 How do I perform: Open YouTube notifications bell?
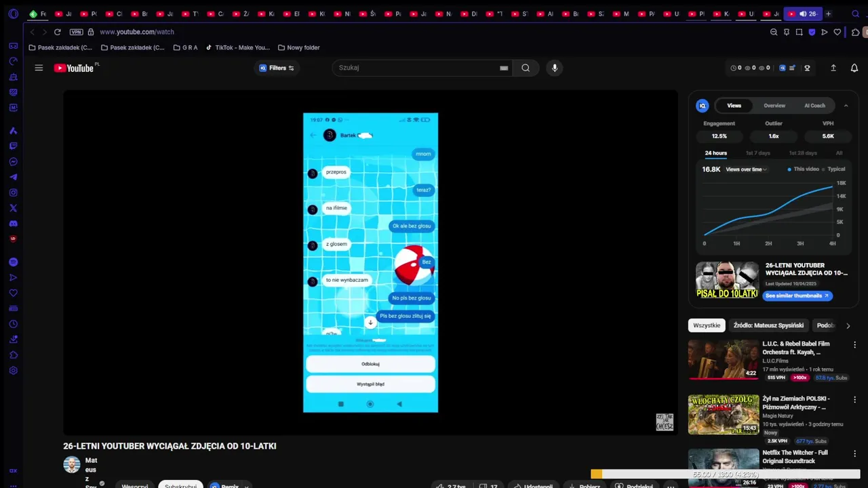pos(854,68)
